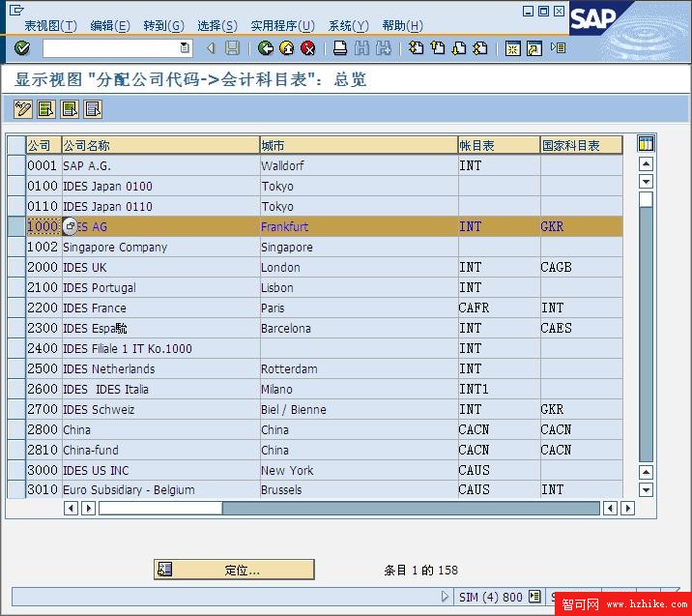This screenshot has width=692, height=616.
Task: Click the 公司名称 column header
Action: 160,145
